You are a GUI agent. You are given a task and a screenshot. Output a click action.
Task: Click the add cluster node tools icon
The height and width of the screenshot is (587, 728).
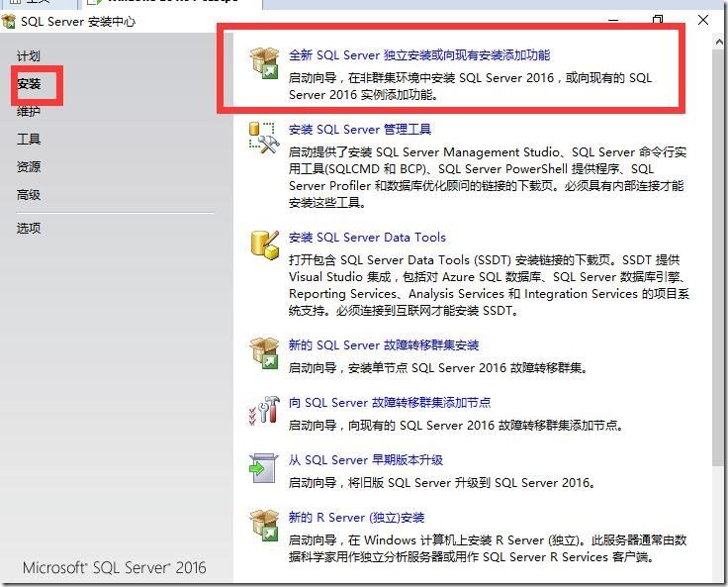(264, 411)
